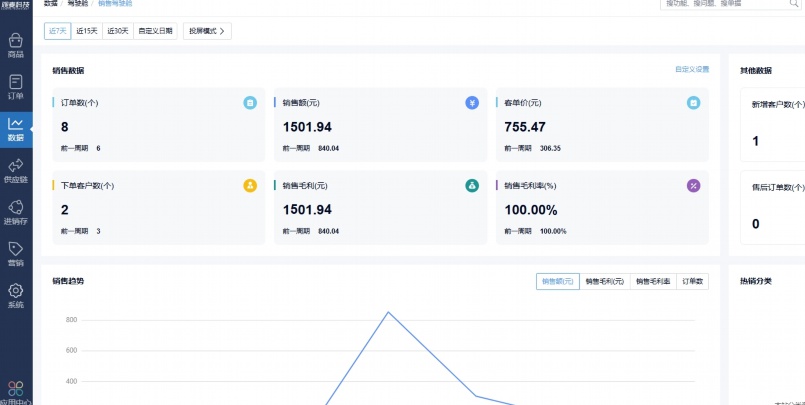Go to 订单 (Orders) in sidebar
This screenshot has height=405, width=805.
(16, 86)
